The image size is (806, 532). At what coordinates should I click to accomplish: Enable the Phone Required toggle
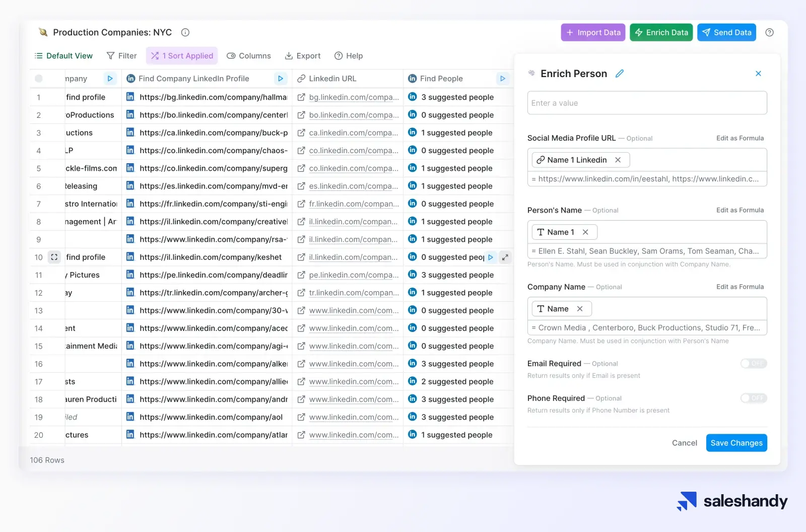tap(753, 398)
